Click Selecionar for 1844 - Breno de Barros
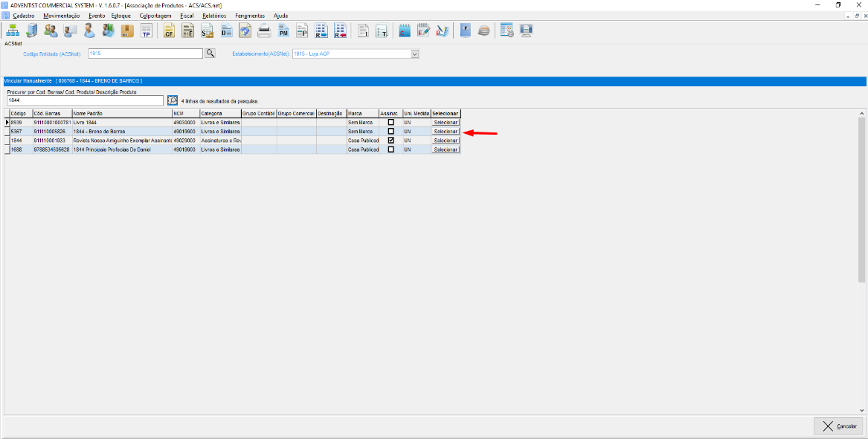 point(446,131)
